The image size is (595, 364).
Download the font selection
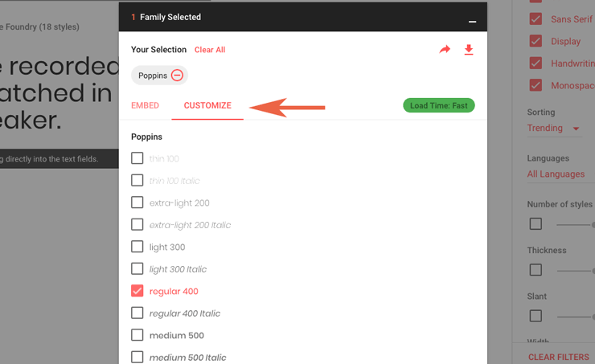coord(469,50)
